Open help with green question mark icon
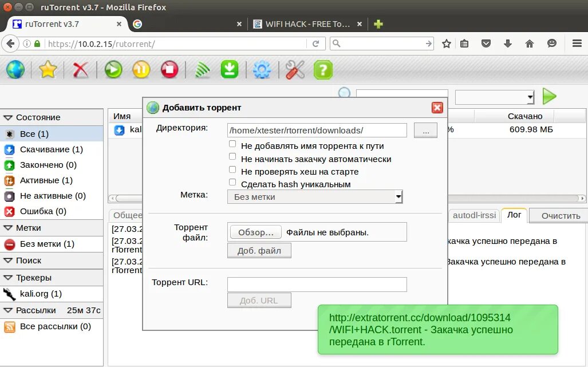The height and width of the screenshot is (367, 588). [323, 70]
